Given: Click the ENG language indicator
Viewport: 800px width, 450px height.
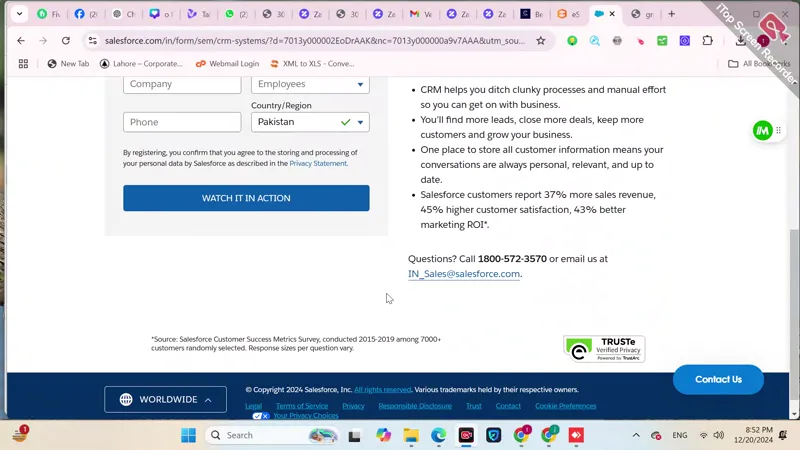Looking at the screenshot, I should [x=680, y=435].
